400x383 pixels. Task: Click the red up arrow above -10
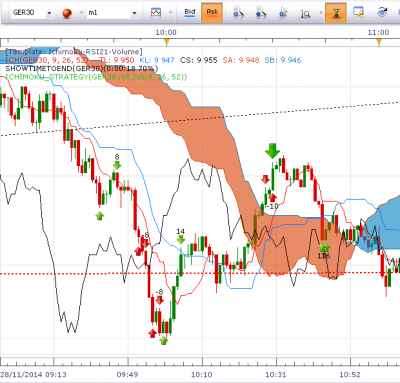[x=273, y=197]
